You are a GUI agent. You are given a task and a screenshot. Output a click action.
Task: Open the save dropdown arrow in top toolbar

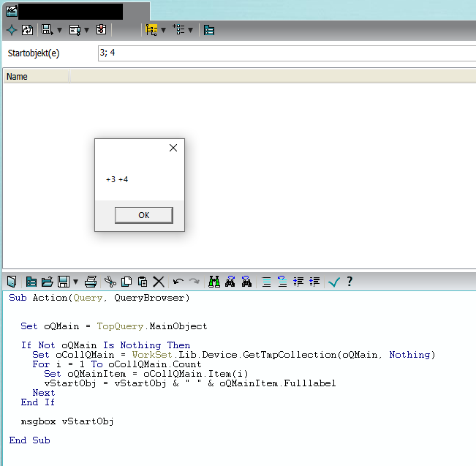point(58,30)
